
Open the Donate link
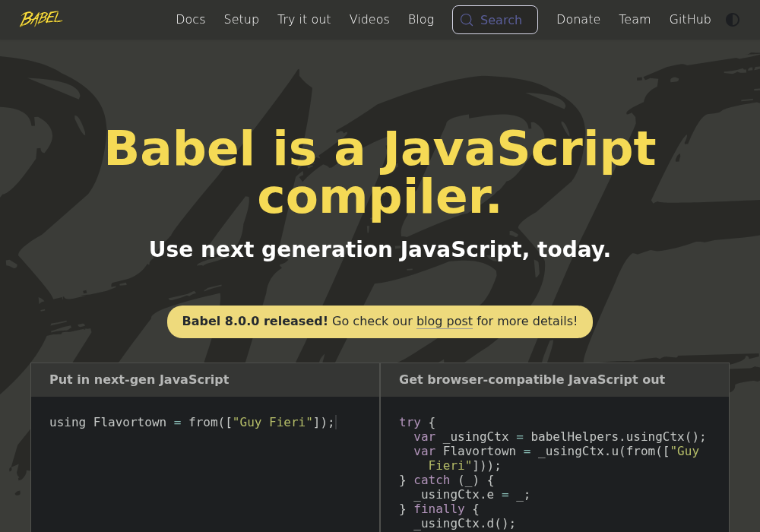(578, 20)
